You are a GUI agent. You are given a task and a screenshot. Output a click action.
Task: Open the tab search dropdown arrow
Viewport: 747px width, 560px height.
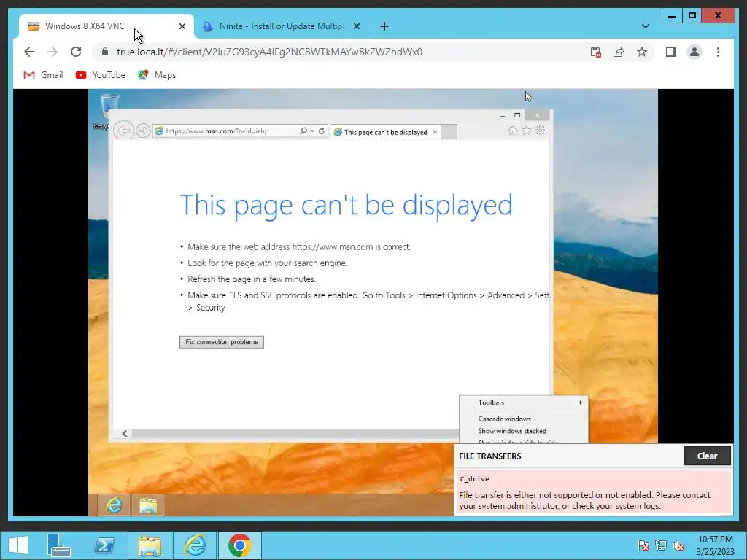coord(645,26)
